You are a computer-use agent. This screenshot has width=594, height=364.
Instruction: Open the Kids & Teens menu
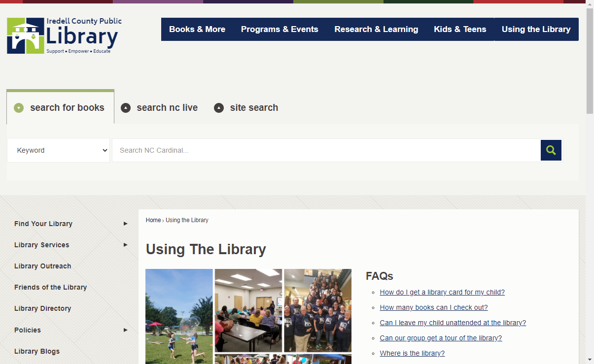pos(460,29)
